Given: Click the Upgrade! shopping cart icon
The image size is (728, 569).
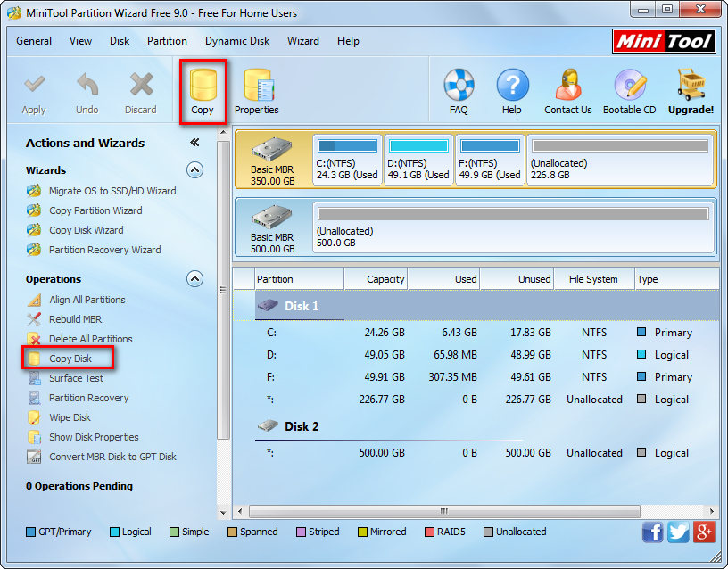Looking at the screenshot, I should click(691, 85).
